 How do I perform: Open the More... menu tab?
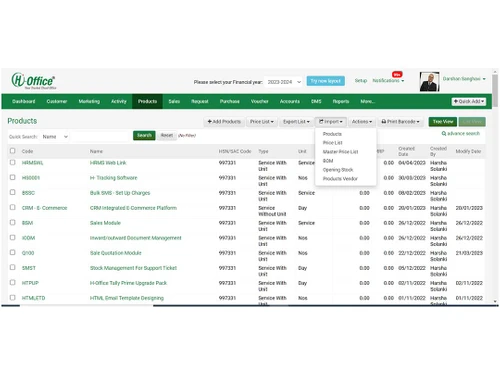point(368,101)
